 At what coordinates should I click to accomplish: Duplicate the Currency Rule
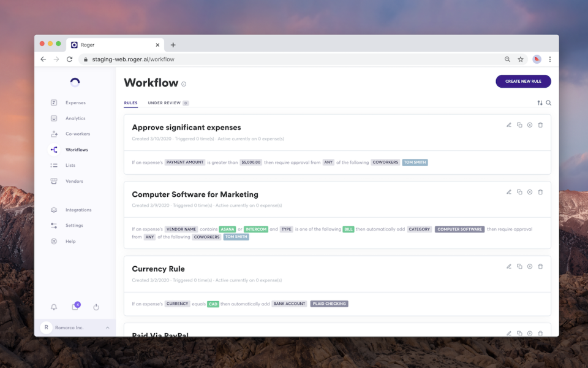(x=519, y=266)
